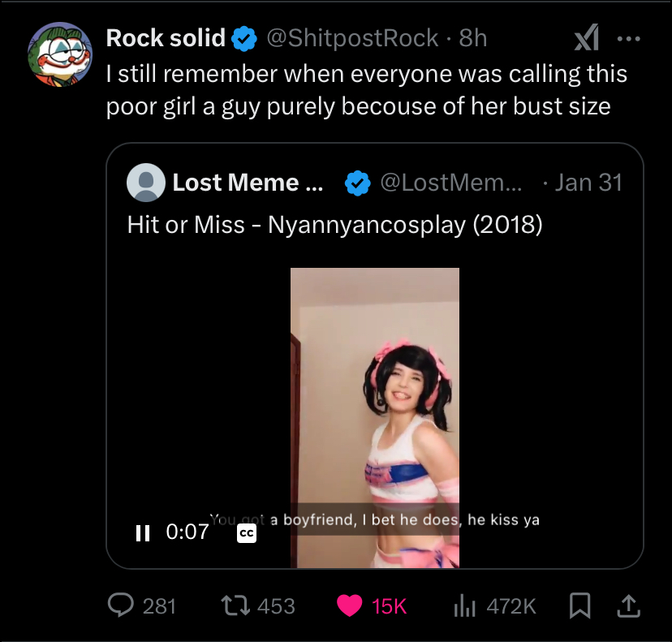
Task: Click the Lost Meme account's gray avatar
Action: click(x=146, y=183)
